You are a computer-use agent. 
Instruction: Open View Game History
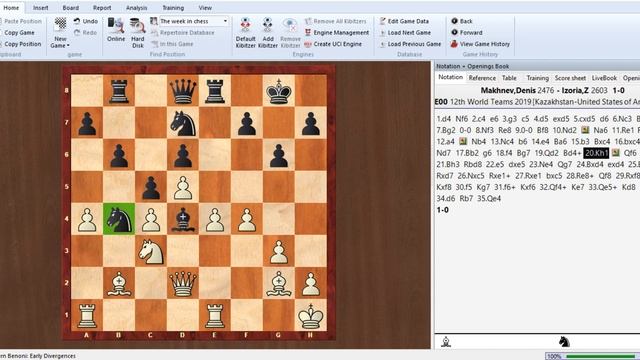pyautogui.click(x=480, y=44)
